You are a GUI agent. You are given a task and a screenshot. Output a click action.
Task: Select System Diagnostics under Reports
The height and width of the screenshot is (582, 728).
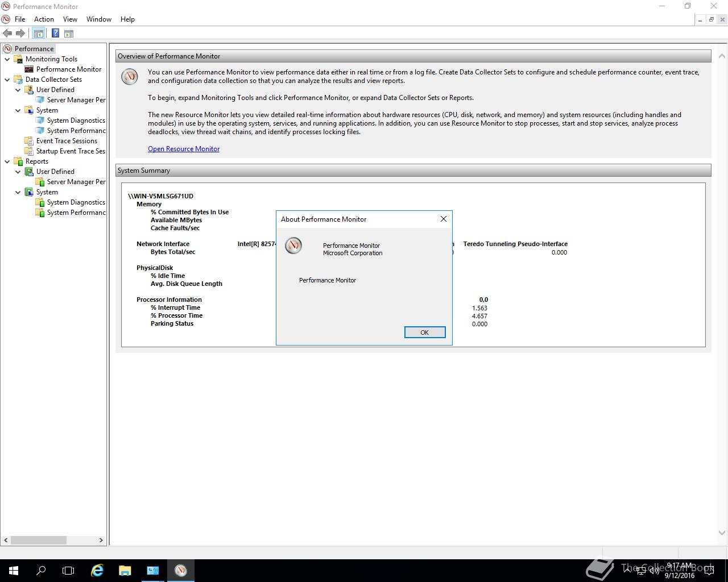76,202
